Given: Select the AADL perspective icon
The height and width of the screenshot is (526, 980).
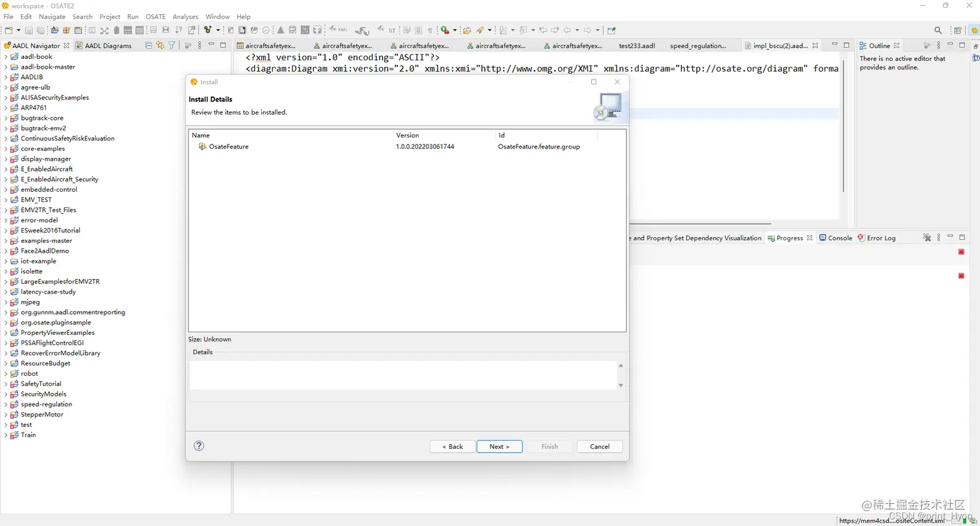Looking at the screenshot, I should click(x=974, y=30).
